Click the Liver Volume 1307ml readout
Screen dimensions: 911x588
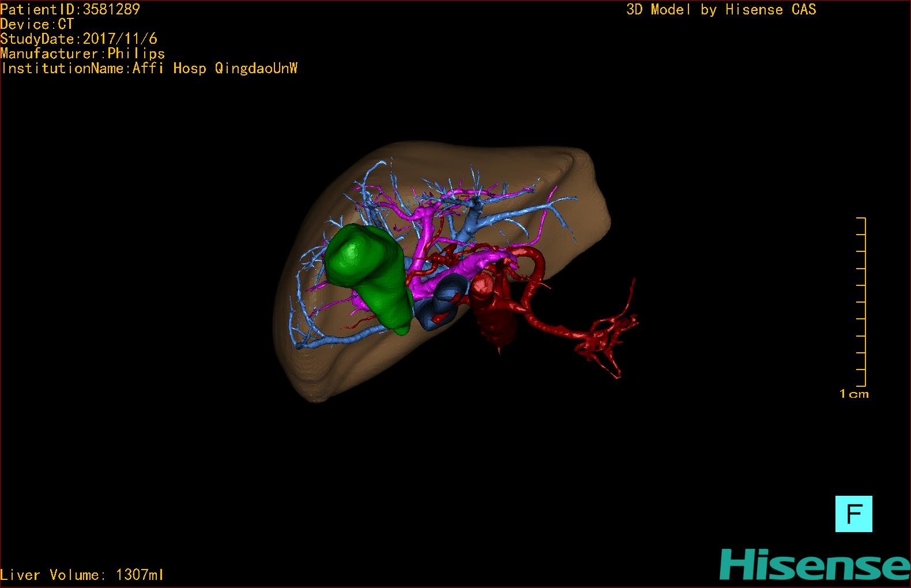(x=82, y=575)
